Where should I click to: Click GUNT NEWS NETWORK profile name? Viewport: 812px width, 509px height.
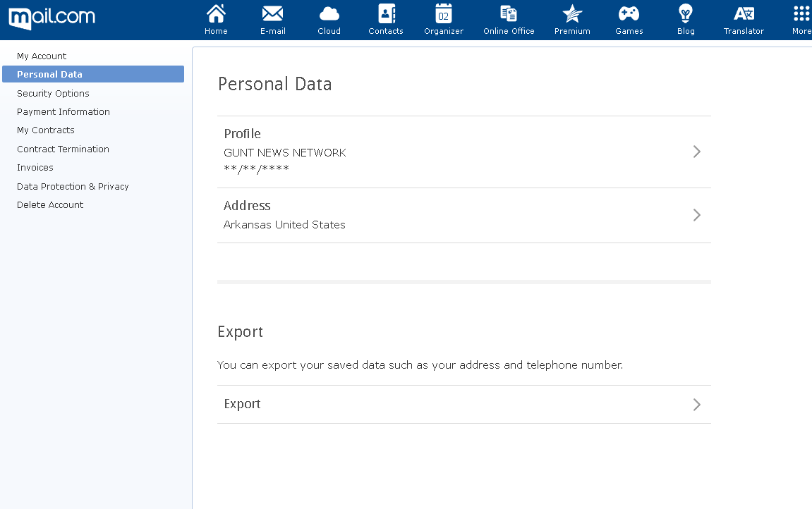click(x=285, y=152)
